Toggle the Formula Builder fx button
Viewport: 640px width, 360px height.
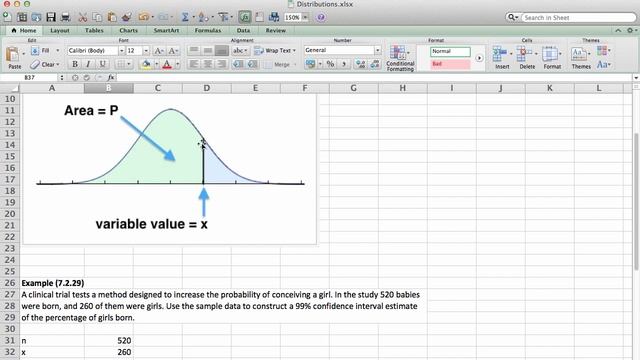(244, 17)
